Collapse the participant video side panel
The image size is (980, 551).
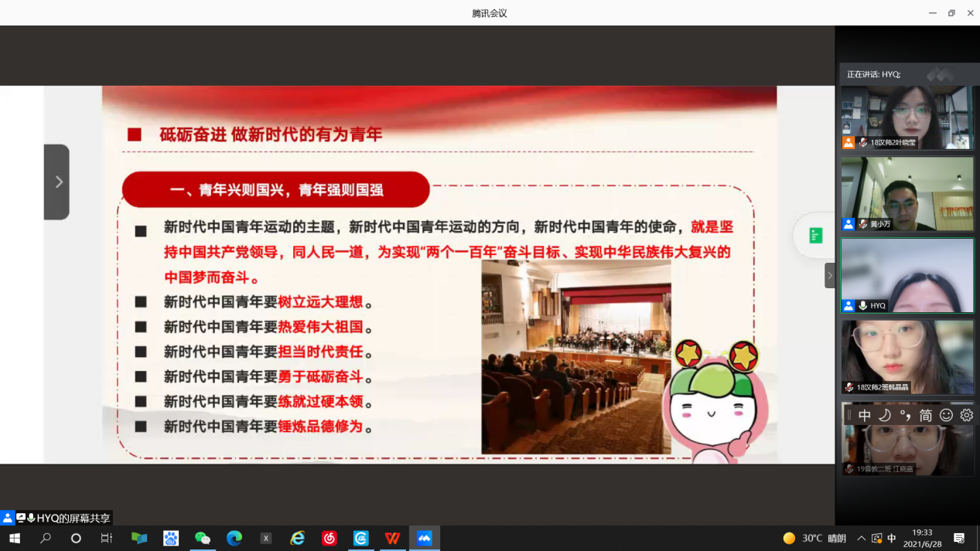[x=830, y=275]
